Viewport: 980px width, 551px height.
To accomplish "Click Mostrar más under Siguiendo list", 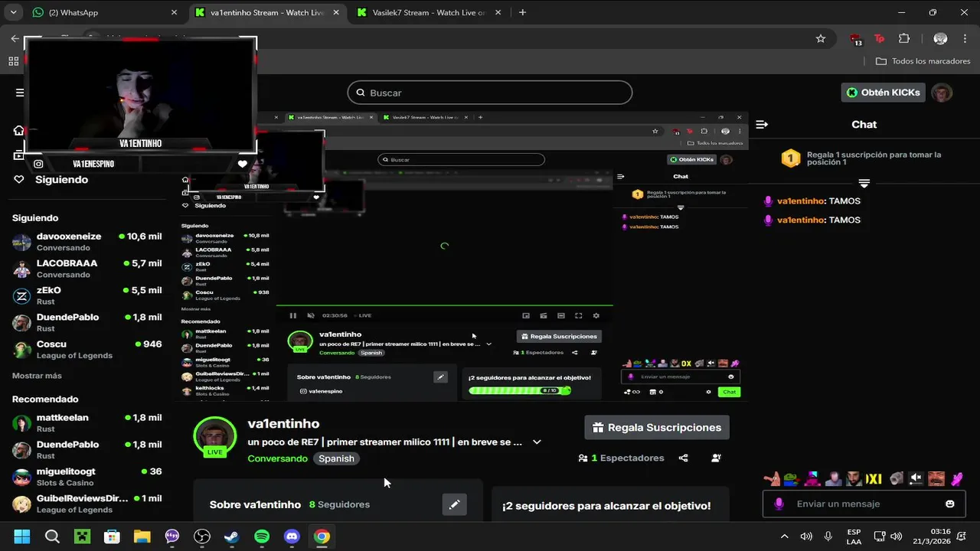I will tap(37, 376).
